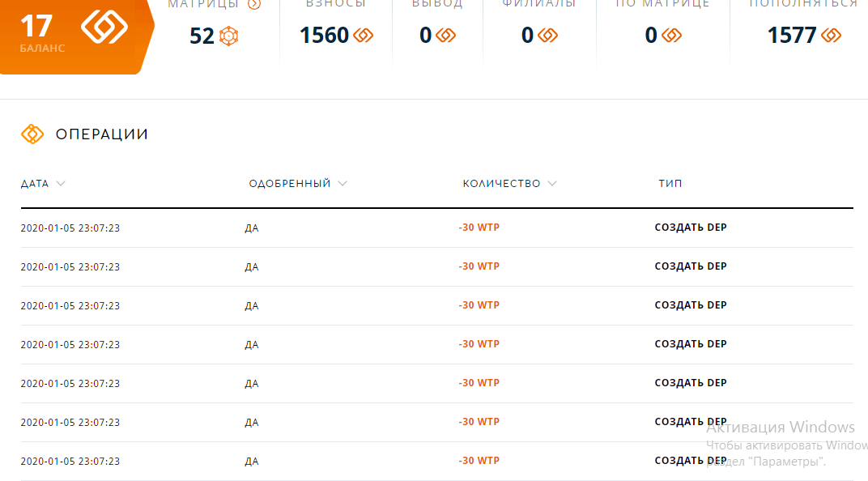Click the fourth row -30 WTP amount
This screenshot has height=481, width=868.
click(x=479, y=343)
